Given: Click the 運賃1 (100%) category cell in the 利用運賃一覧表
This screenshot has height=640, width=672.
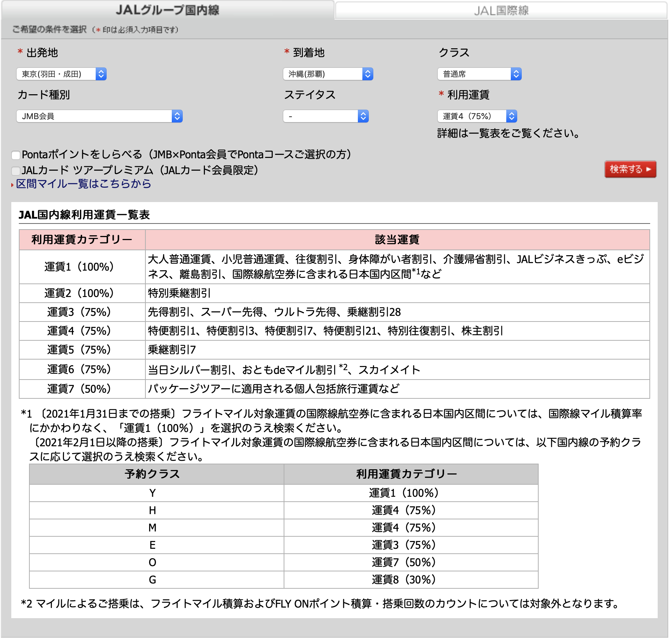Looking at the screenshot, I should (x=82, y=267).
